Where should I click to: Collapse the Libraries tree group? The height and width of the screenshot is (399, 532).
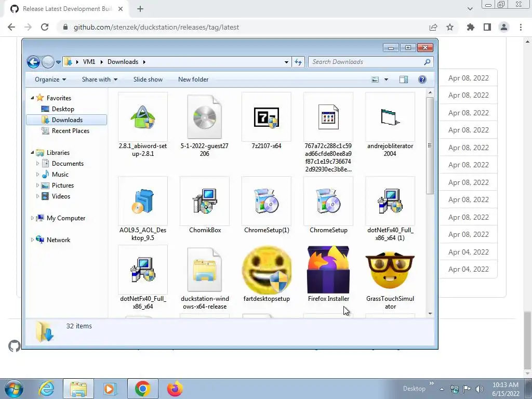[x=32, y=153]
